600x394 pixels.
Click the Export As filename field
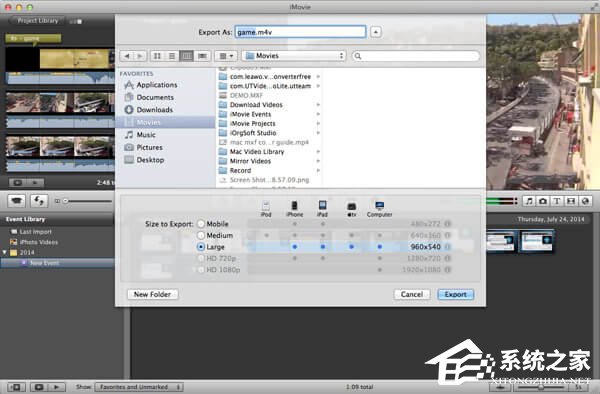(x=300, y=32)
